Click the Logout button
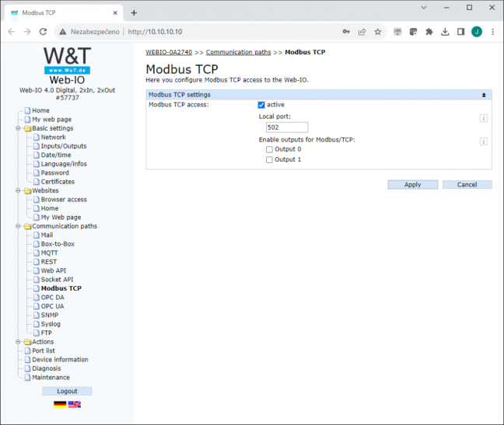The image size is (504, 425). [x=67, y=392]
